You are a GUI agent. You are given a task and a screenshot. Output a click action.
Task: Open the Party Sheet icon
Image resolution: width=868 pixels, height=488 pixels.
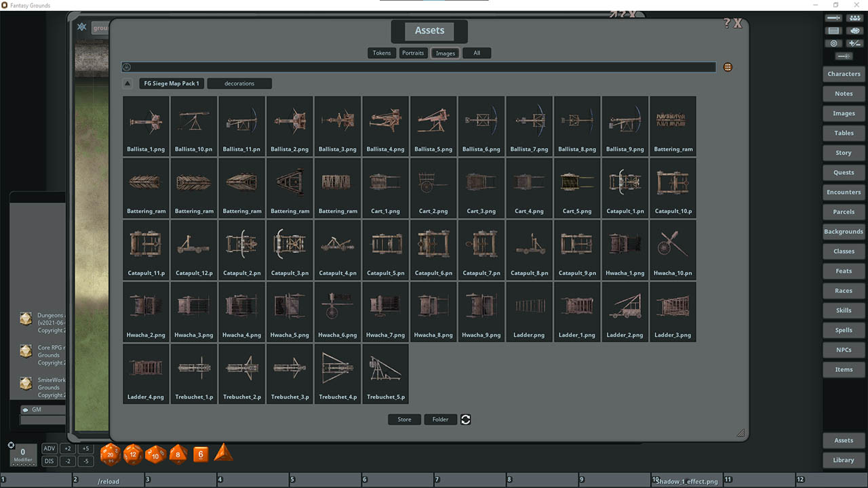coord(854,18)
